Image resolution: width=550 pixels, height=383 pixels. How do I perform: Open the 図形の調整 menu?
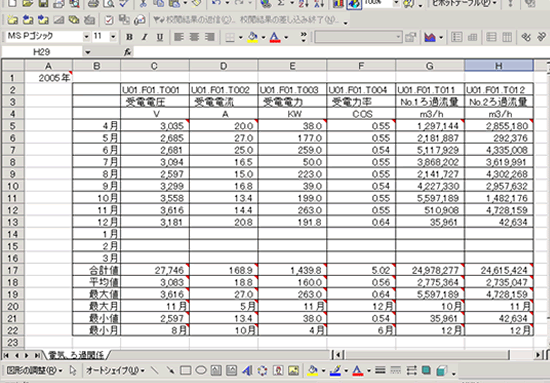[34, 370]
